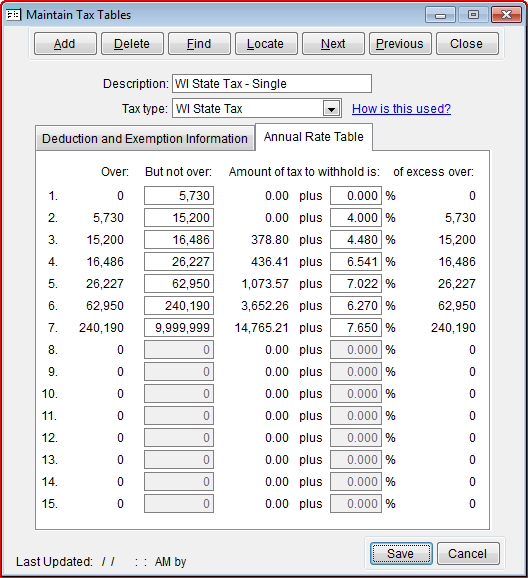The image size is (528, 578).
Task: Cancel the tax table edits
Action: (468, 553)
